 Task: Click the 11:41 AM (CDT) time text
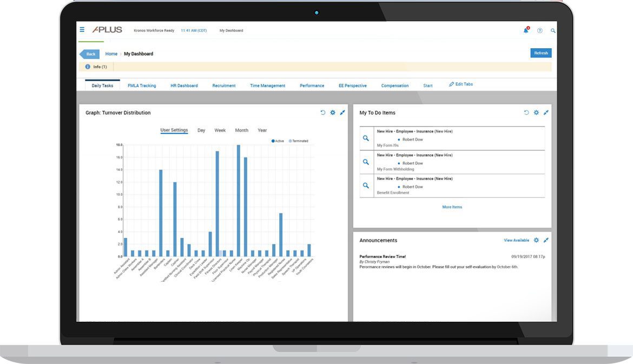194,30
